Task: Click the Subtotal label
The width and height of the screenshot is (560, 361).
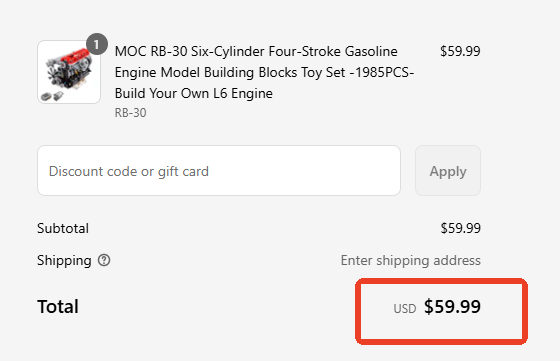Action: [x=63, y=228]
